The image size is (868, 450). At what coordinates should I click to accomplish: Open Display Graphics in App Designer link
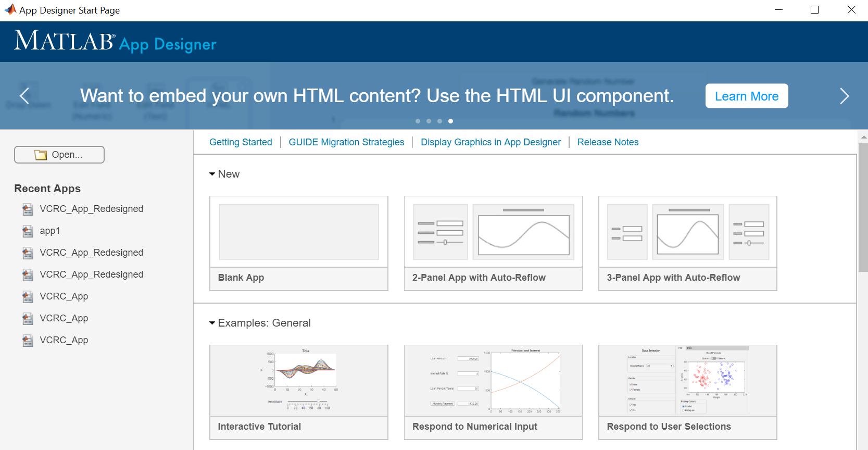tap(490, 142)
